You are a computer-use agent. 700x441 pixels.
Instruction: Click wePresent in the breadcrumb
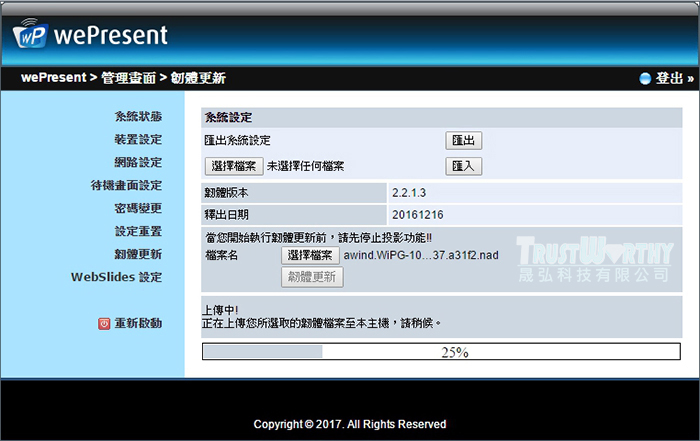[x=54, y=78]
